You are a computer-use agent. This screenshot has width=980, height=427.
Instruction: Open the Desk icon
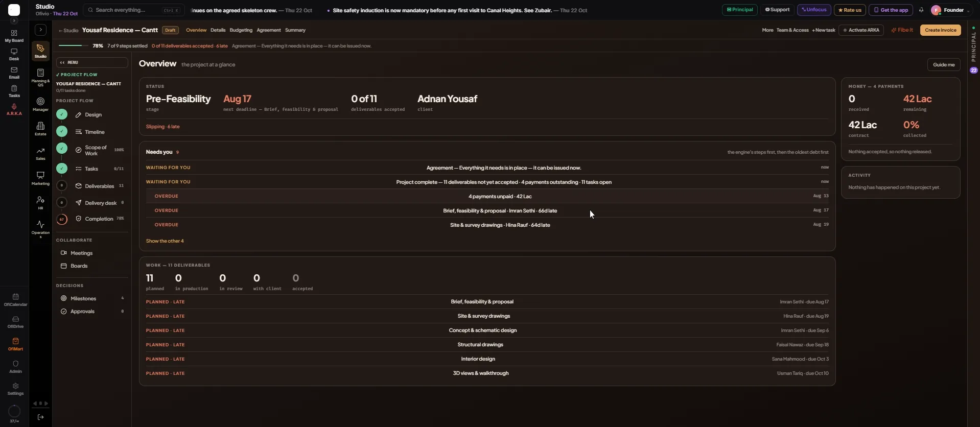coord(14,54)
